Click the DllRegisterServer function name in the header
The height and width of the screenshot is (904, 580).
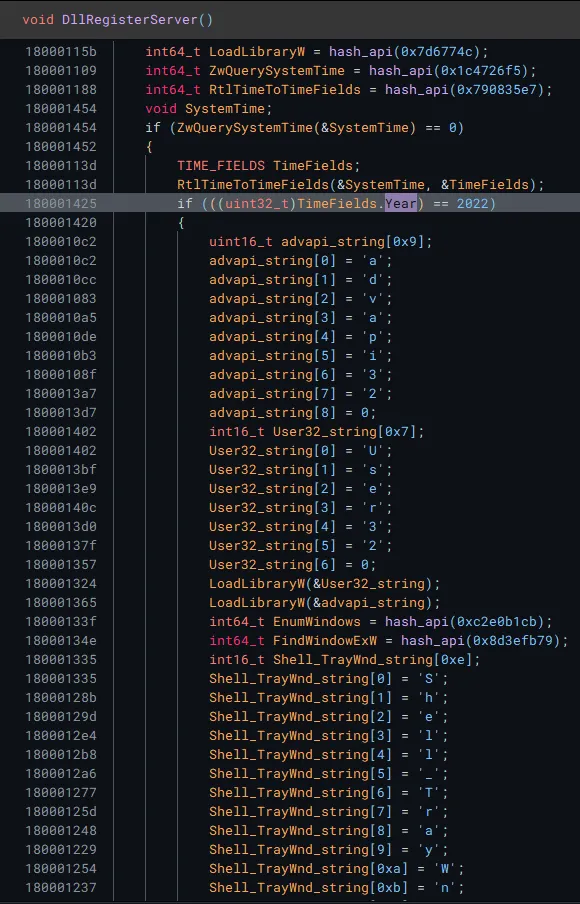coord(129,20)
